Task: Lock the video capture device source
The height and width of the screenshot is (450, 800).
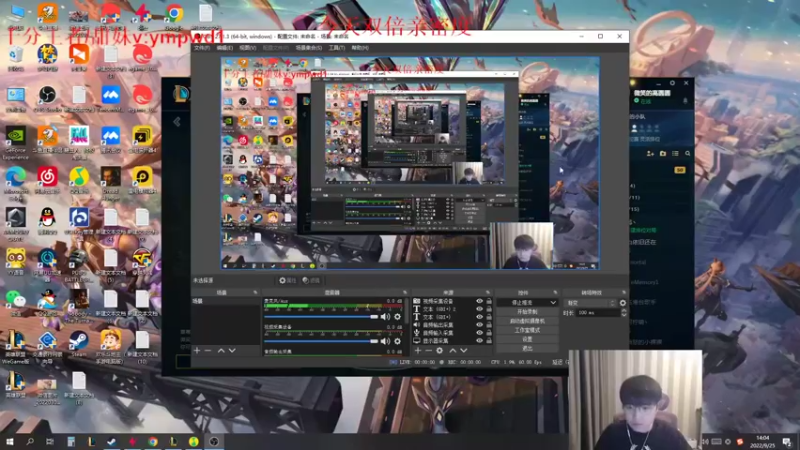Action: [489, 301]
